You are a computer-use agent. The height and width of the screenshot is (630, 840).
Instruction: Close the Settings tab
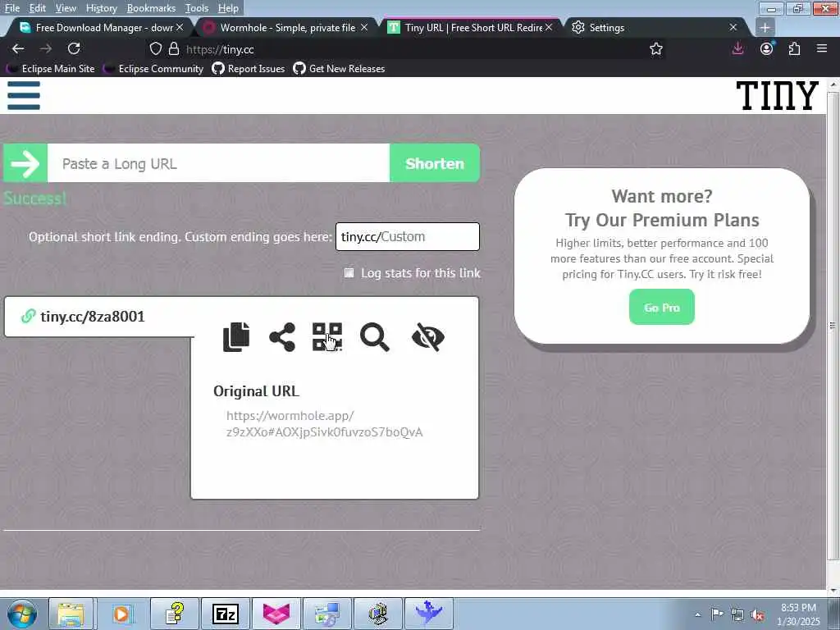point(733,27)
